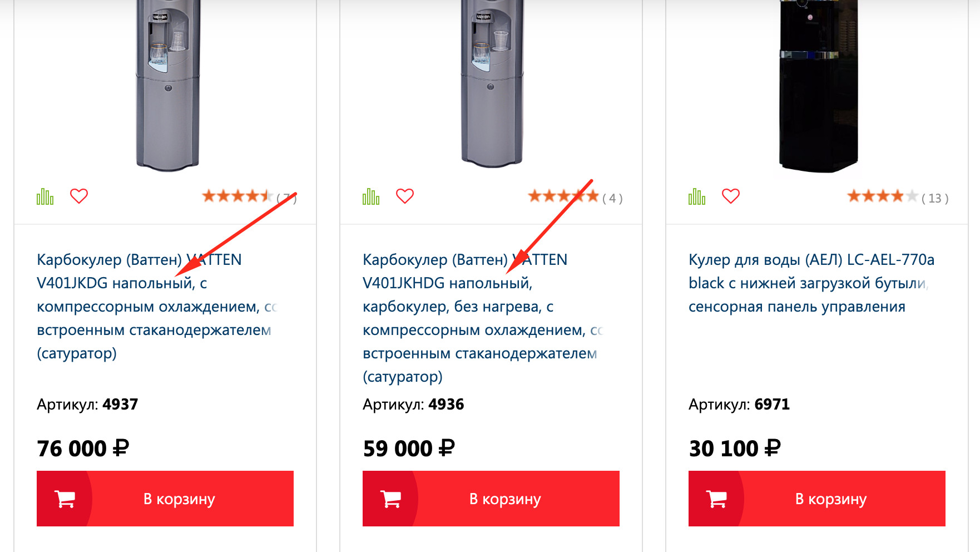Open the 13 reviews count link
Viewport: 980px width, 552px height.
[935, 199]
